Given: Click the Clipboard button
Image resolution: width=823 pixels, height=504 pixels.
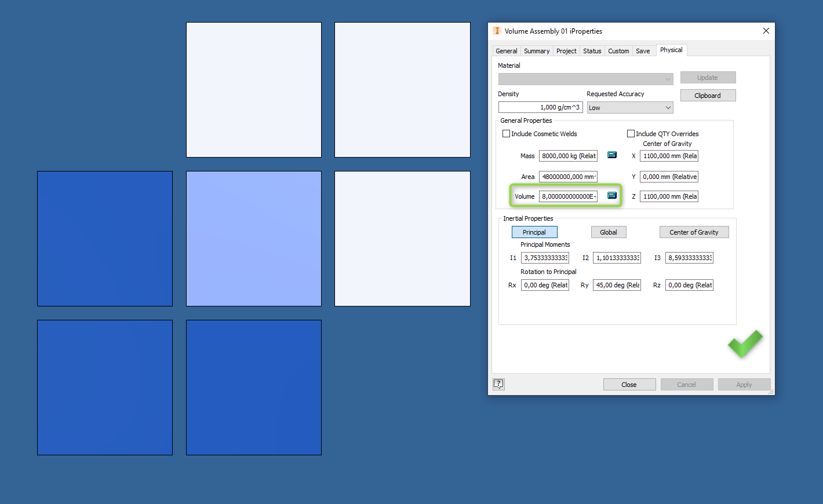Looking at the screenshot, I should click(708, 96).
